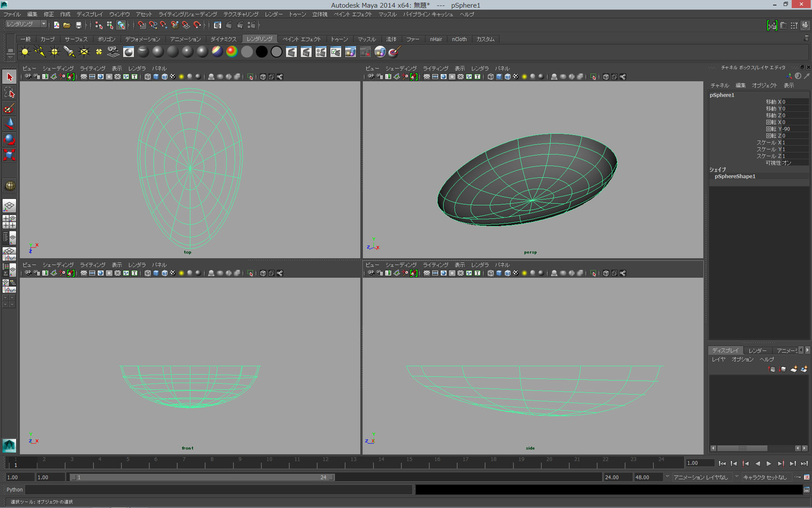Viewport: 812px width, 508px height.
Task: Open Render Settings window icon in status line
Action: 251,25
